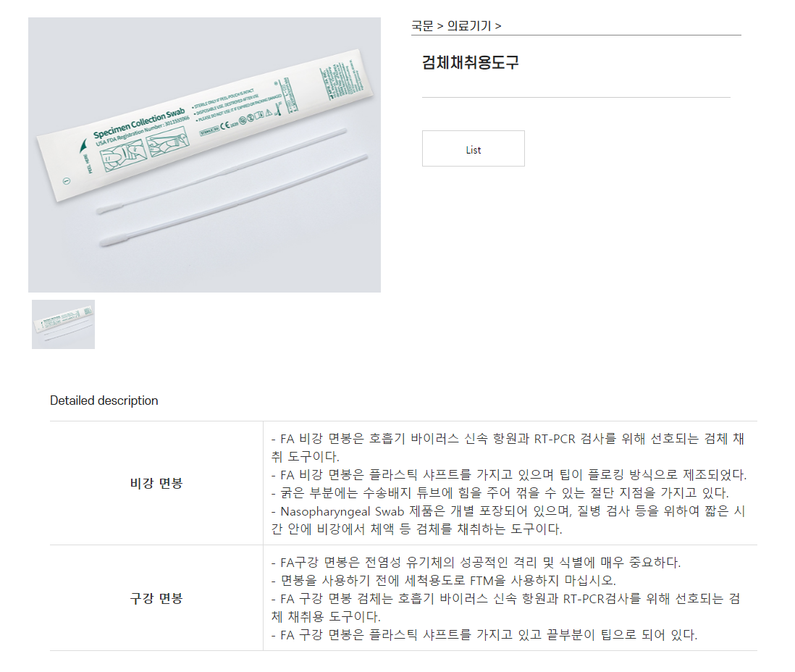Viewport: 795px width, 672px height.
Task: Click the first '>' separator in the breadcrumb
Action: pyautogui.click(x=440, y=26)
